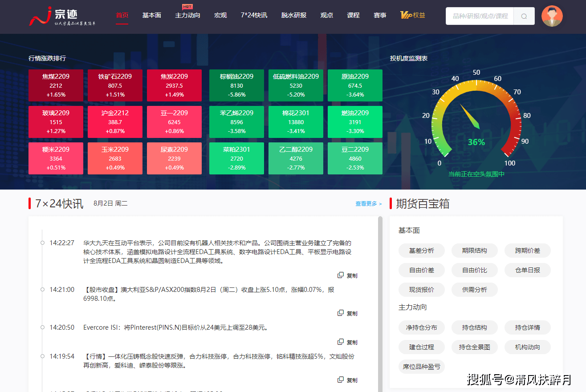586x392 pixels.
Task: Open the 主力动向 menu tab
Action: [x=187, y=15]
